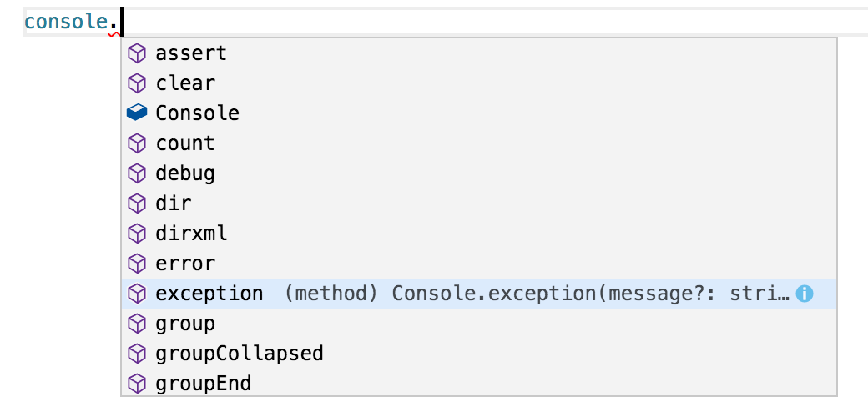
Task: Select groupCollapsed from the list
Action: point(479,353)
